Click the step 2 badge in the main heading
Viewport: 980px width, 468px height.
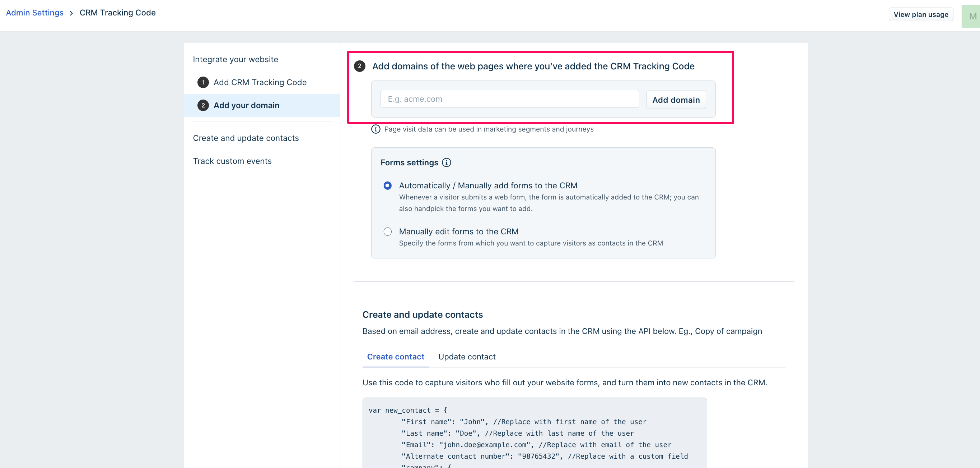pyautogui.click(x=359, y=66)
